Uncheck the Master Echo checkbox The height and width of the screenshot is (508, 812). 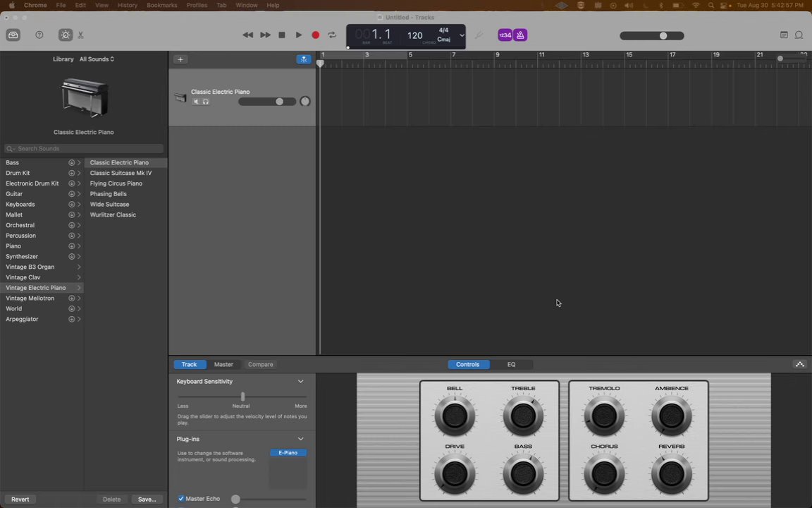(x=181, y=499)
